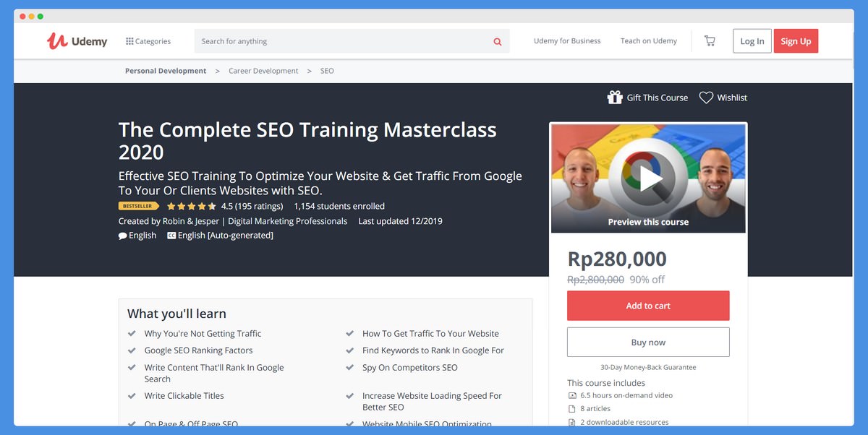
Task: Click Write Content That'll Rank item
Action: [214, 373]
